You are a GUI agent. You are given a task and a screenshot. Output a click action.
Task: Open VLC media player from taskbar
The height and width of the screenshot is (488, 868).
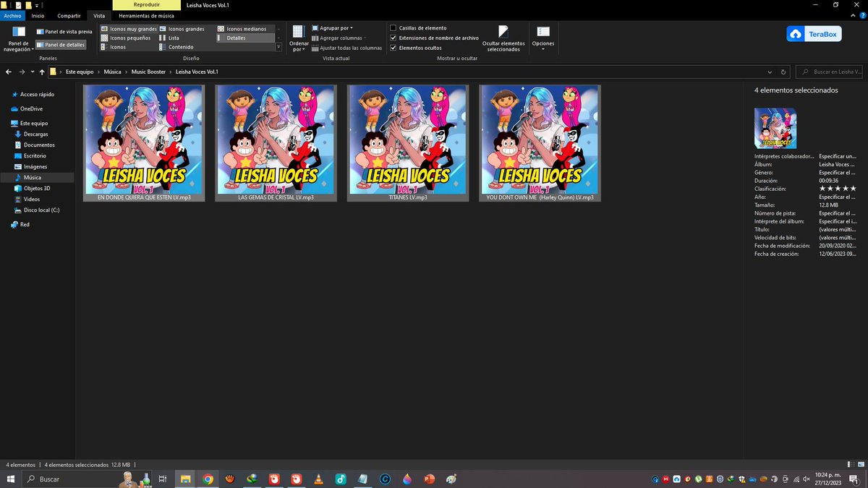pyautogui.click(x=318, y=479)
